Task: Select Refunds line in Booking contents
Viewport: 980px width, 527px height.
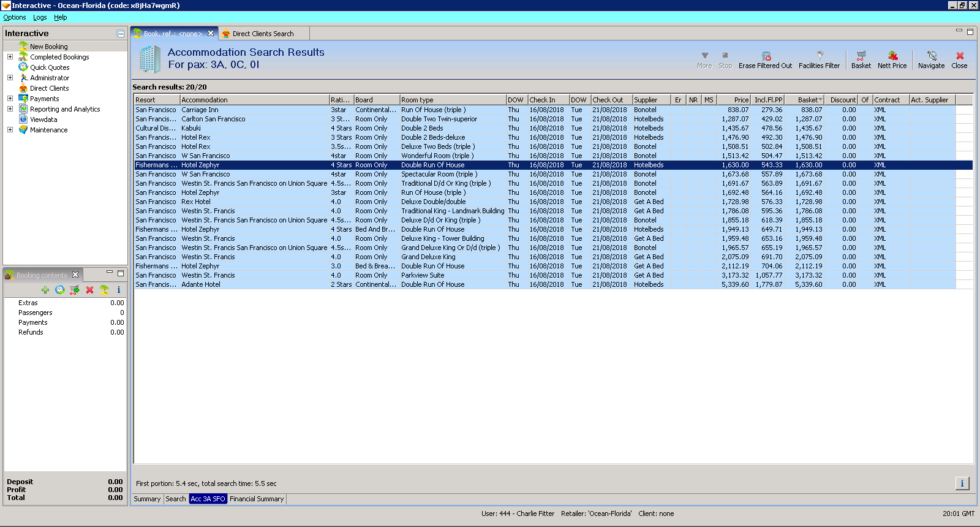Action: tap(65, 332)
